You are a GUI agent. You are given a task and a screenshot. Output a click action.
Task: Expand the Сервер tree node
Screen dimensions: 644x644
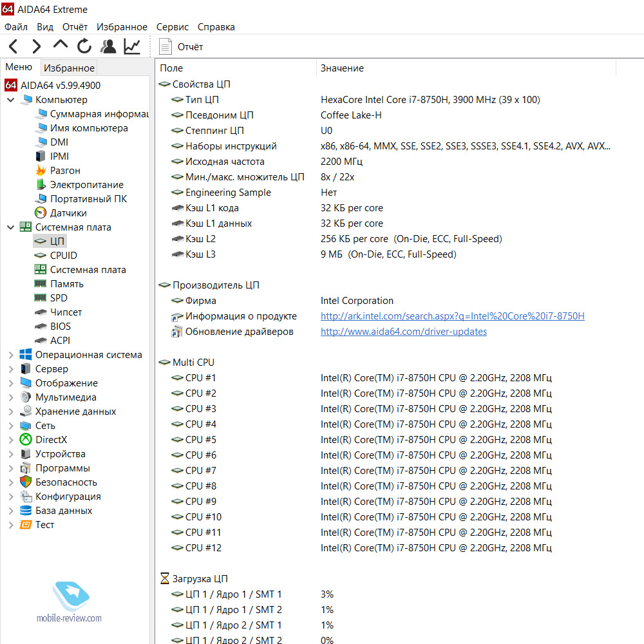pos(11,369)
